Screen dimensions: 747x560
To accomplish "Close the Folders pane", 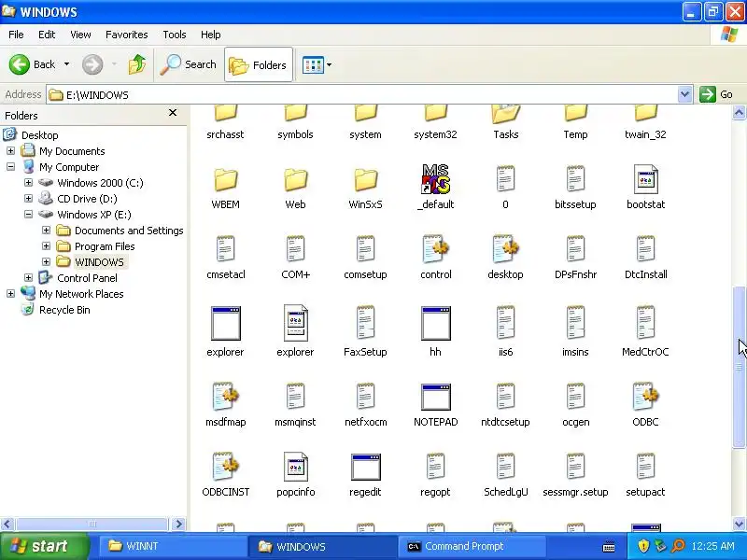I will coord(173,113).
